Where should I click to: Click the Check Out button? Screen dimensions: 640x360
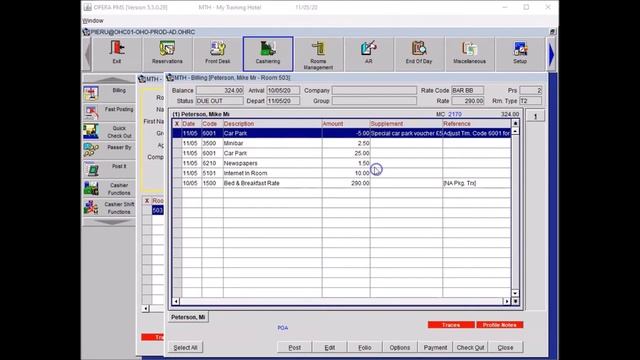click(x=470, y=347)
